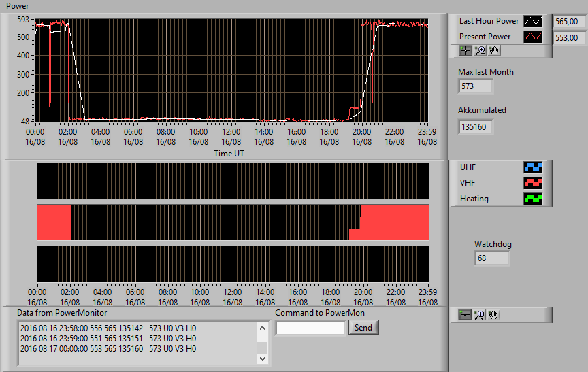Select the cursor crosshair tool in the Power graph palette
Viewport: 588px width, 372px height.
coord(465,50)
